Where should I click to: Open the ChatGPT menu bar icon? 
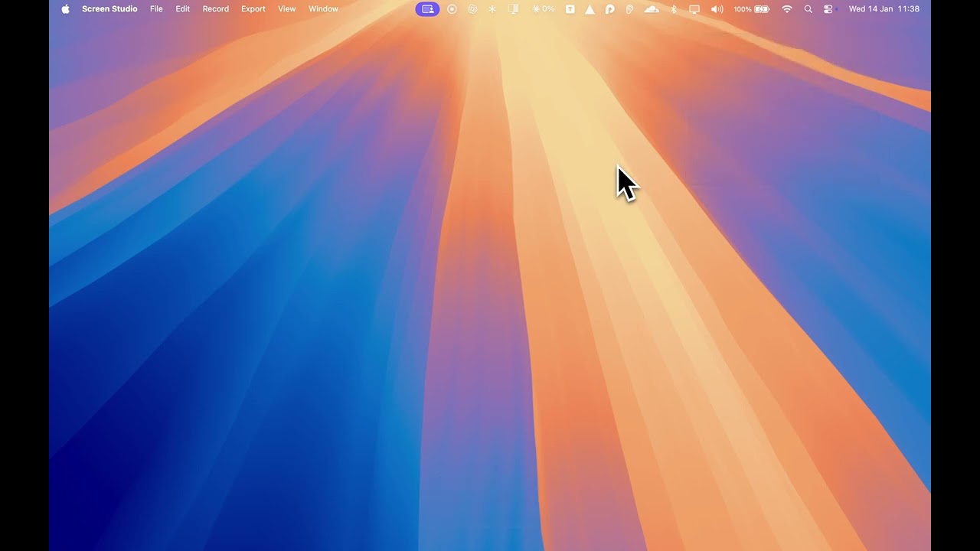click(x=472, y=9)
